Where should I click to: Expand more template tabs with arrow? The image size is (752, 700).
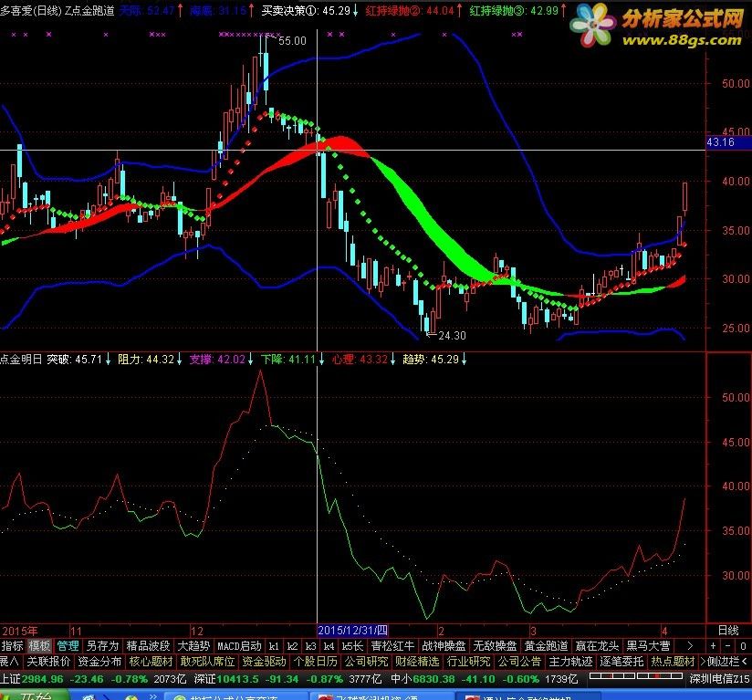tap(690, 646)
